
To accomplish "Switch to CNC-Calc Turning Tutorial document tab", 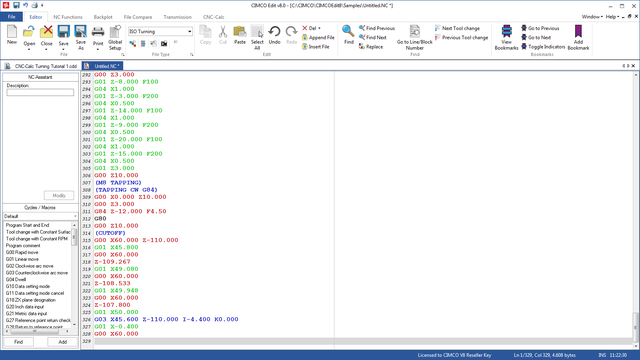I will (x=41, y=66).
